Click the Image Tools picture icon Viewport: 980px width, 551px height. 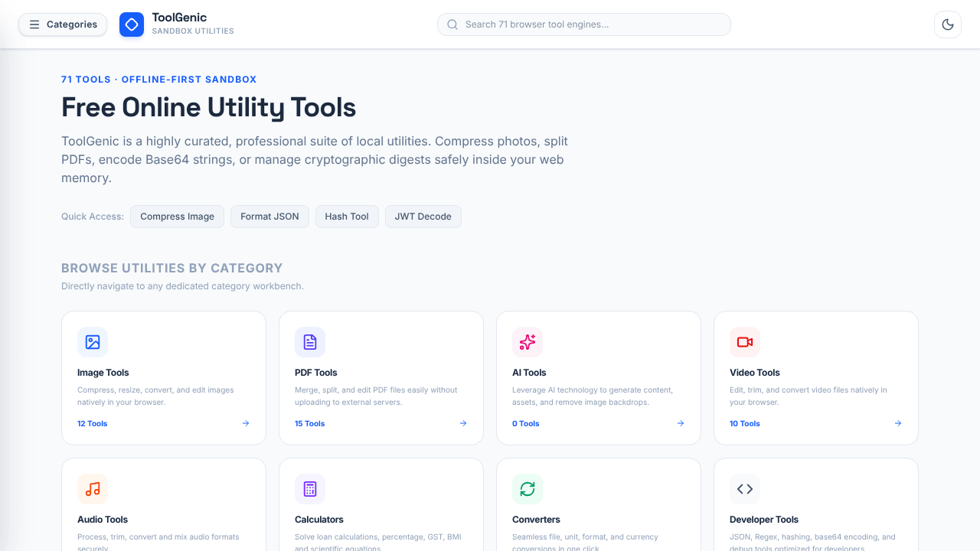[x=93, y=342]
